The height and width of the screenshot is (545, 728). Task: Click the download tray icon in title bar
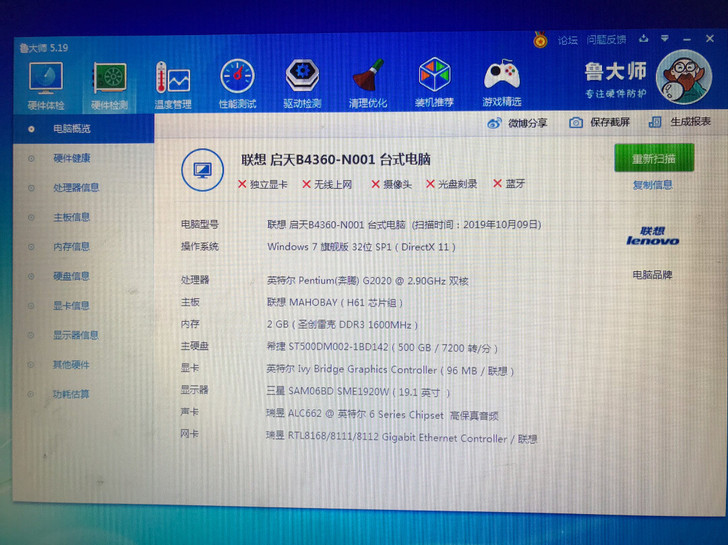click(644, 39)
